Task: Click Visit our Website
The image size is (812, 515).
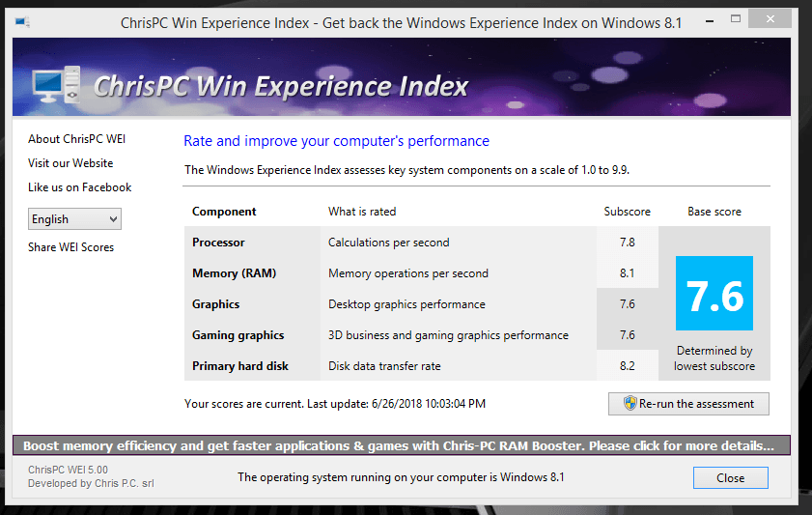Action: [70, 163]
